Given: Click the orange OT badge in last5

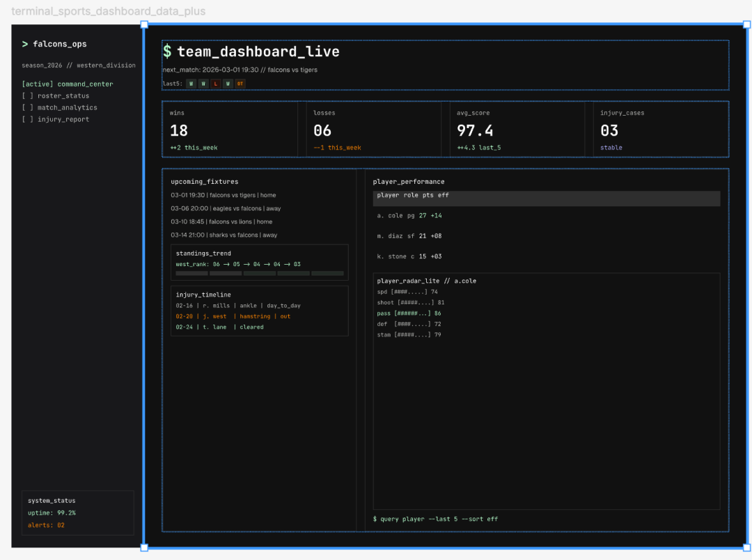Looking at the screenshot, I should click(x=240, y=84).
